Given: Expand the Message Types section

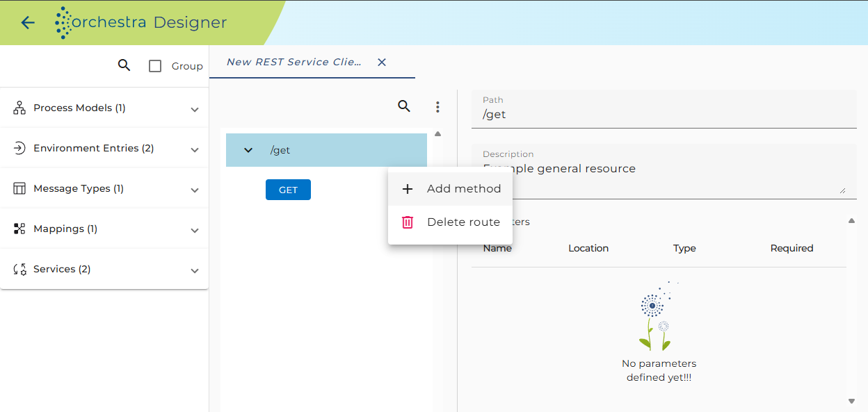Looking at the screenshot, I should [195, 190].
